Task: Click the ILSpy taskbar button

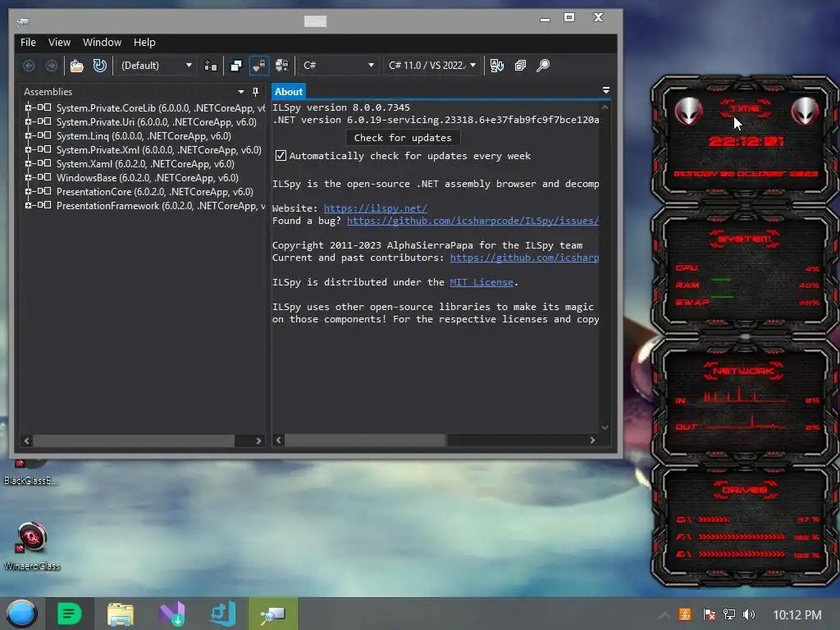Action: point(272,614)
